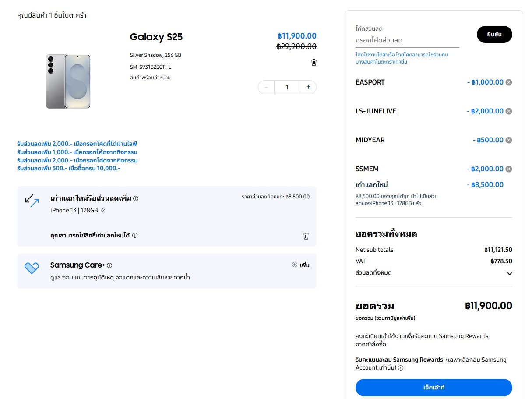532x399 pixels.
Task: Click the trade-in discount - ฿8,500.00
Action: (x=485, y=185)
